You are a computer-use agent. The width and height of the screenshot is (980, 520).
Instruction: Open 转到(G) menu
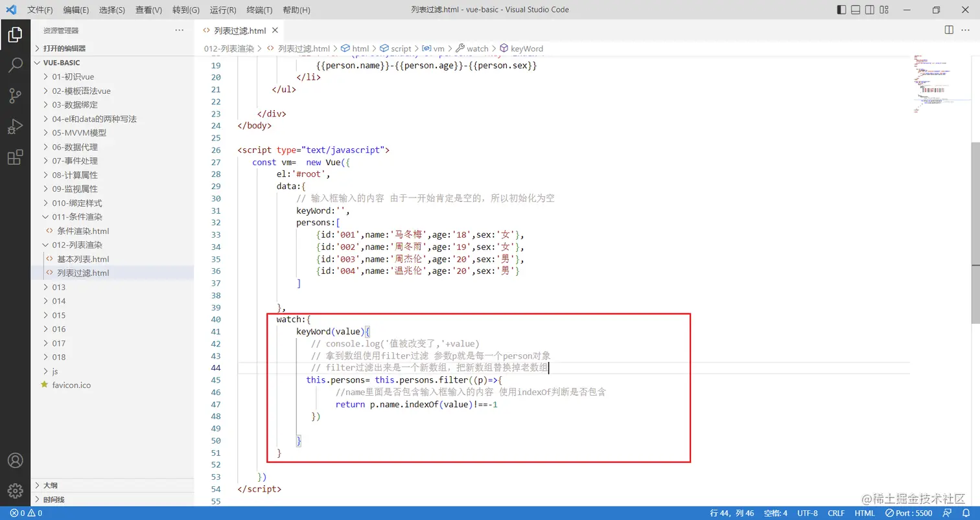[x=186, y=10]
